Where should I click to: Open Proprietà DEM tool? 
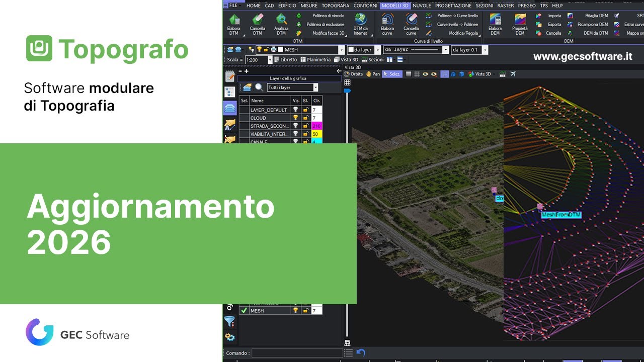coord(520,24)
